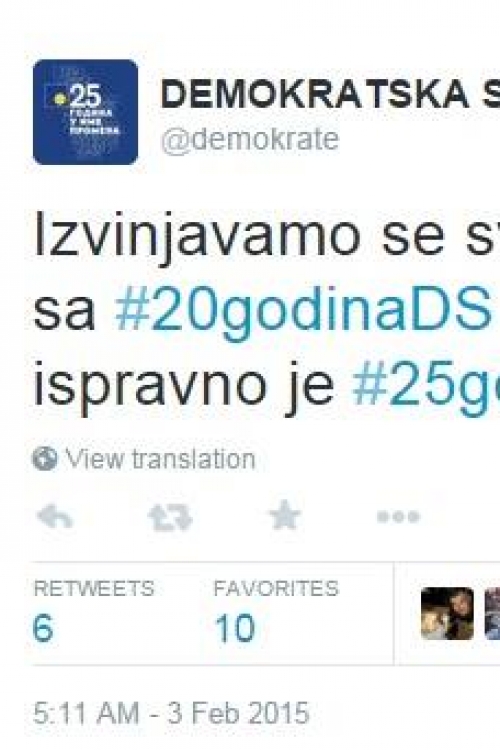Open the partially visible second user avatar
The image size is (500, 750).
[x=492, y=613]
